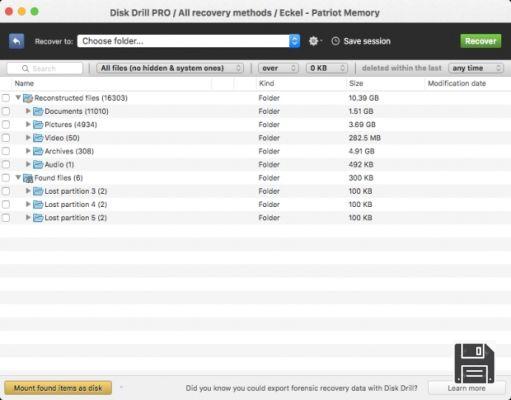Viewport: 511px width, 400px height.
Task: Sort by the Size column header
Action: [356, 83]
